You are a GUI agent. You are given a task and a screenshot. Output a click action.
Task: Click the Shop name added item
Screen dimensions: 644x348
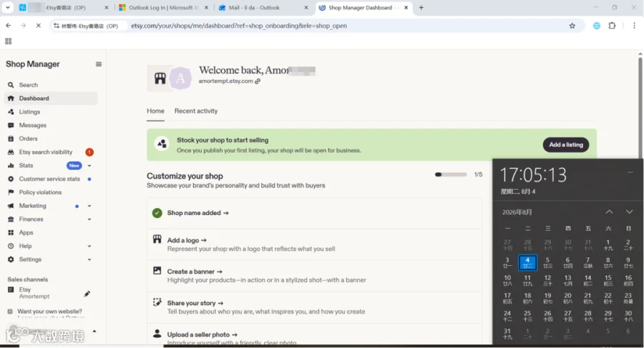[197, 213]
